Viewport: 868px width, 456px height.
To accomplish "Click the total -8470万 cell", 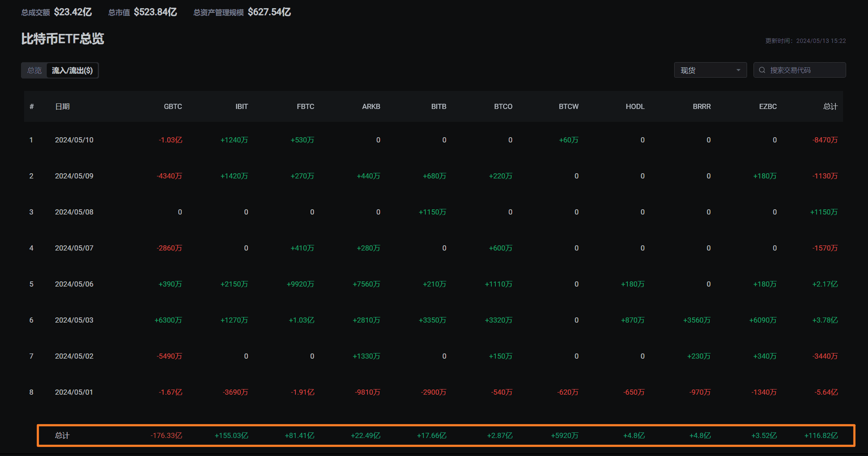I will point(825,140).
